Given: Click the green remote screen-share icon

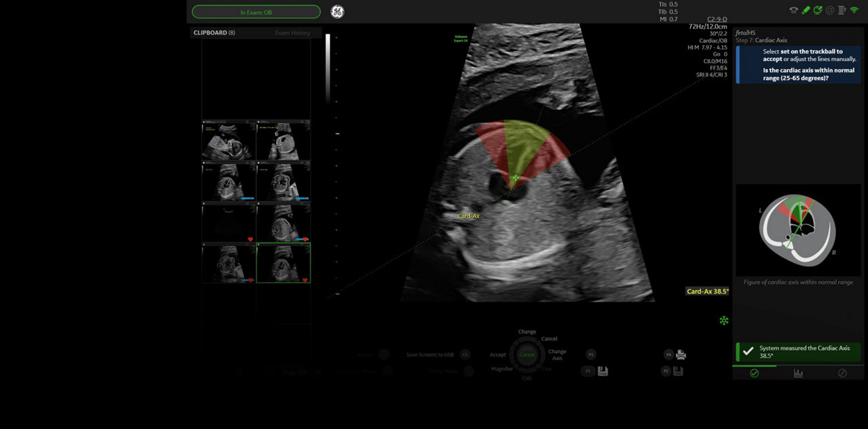Looking at the screenshot, I should pyautogui.click(x=817, y=11).
